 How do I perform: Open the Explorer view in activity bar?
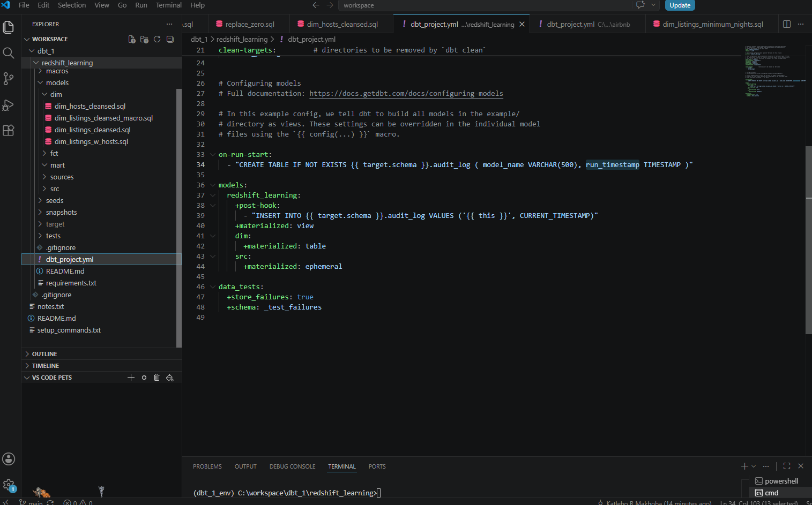tap(9, 27)
